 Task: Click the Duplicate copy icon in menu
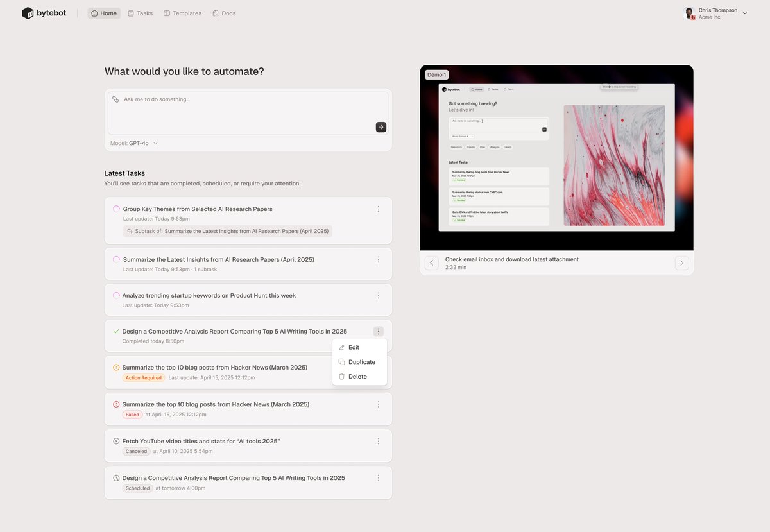[341, 362]
